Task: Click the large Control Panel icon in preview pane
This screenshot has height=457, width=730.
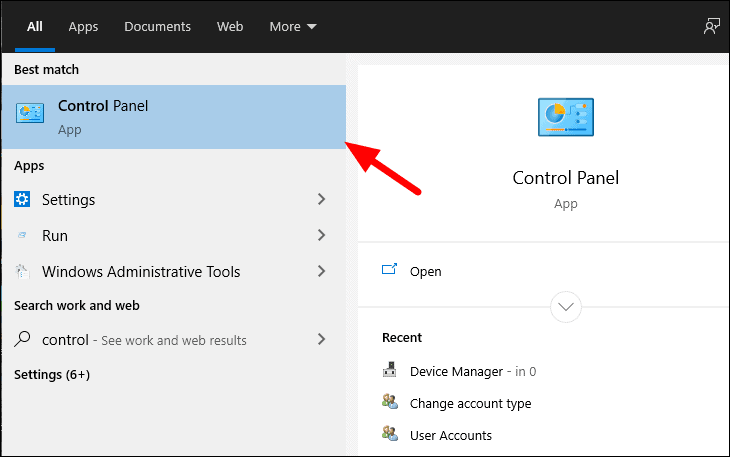Action: [566, 117]
